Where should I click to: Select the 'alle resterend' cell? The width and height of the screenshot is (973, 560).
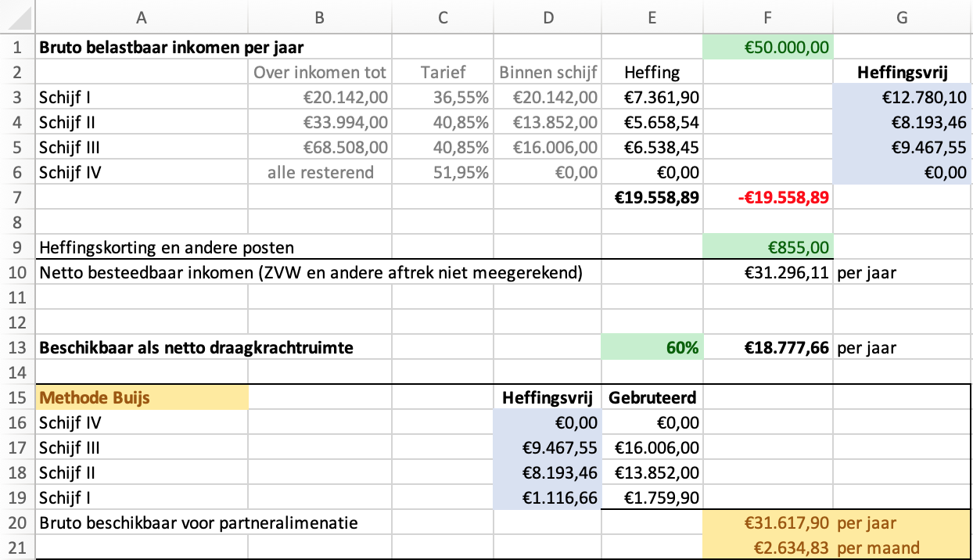pyautogui.click(x=319, y=173)
